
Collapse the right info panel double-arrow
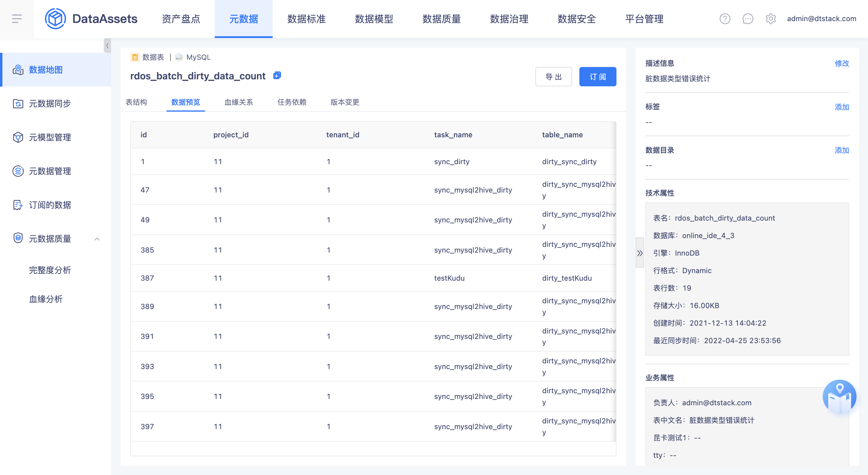640,253
